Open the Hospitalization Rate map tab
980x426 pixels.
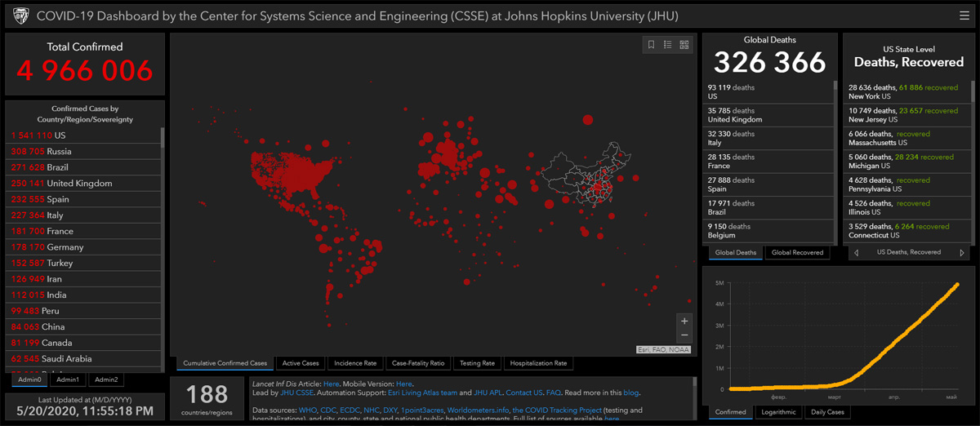click(x=538, y=363)
